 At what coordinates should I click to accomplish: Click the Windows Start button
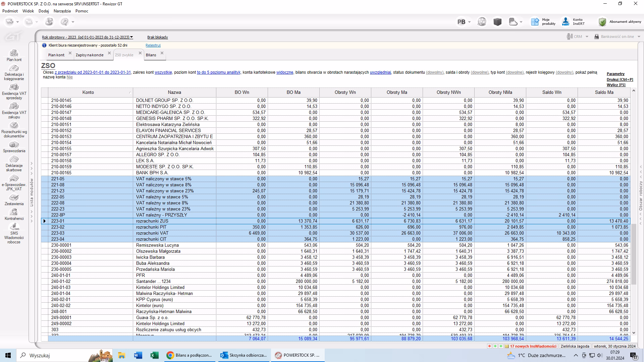(8, 355)
